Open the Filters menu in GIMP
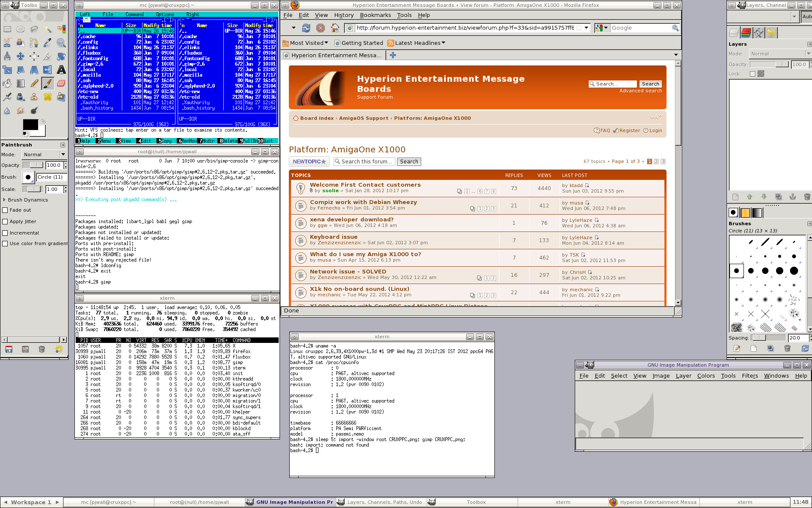Viewport: 812px width, 508px height. click(x=749, y=376)
